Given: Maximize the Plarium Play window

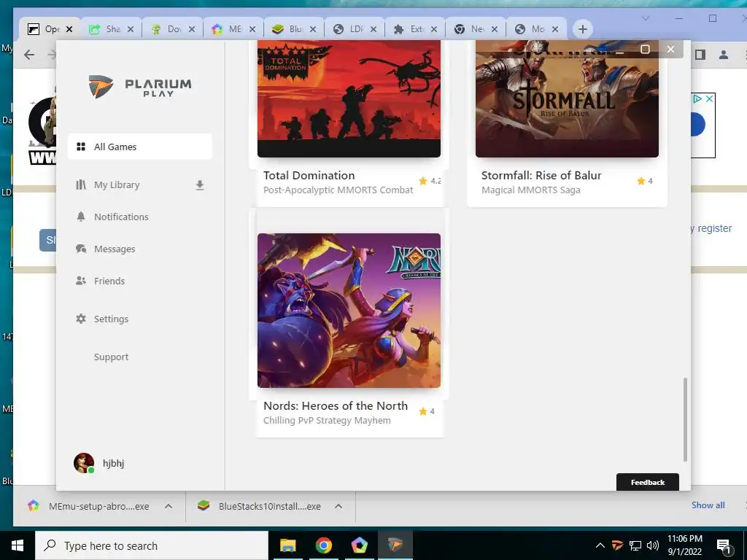Looking at the screenshot, I should pyautogui.click(x=645, y=49).
